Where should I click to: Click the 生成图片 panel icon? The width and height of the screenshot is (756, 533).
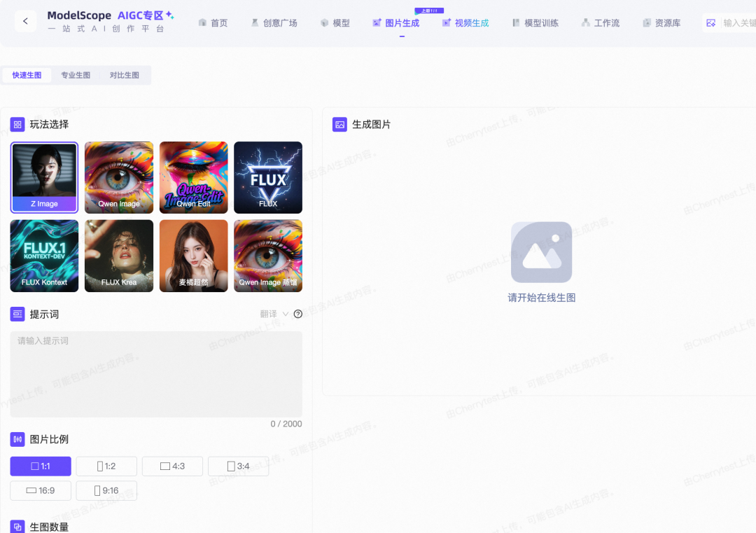point(340,124)
